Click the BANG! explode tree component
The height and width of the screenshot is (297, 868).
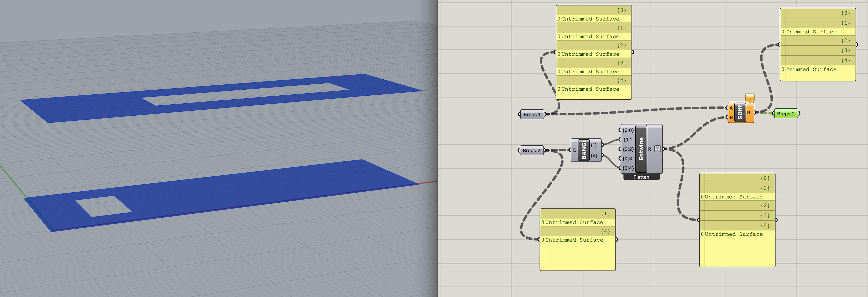(584, 150)
